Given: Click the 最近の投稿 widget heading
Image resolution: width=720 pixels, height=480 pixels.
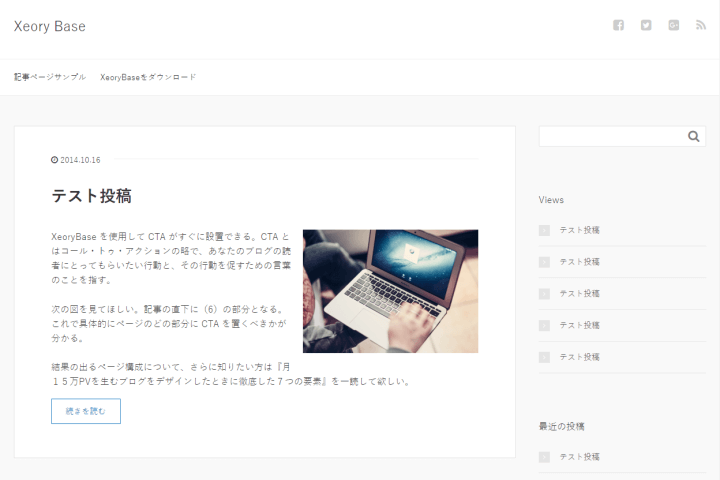Looking at the screenshot, I should point(562,426).
